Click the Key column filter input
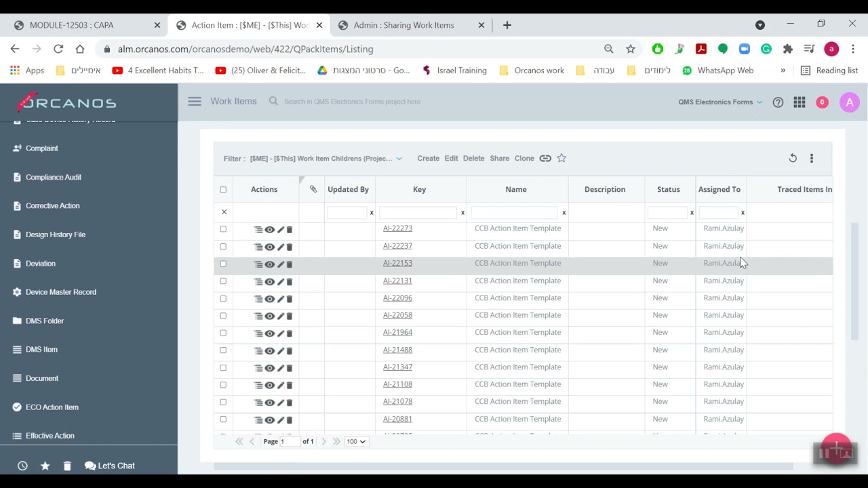 point(418,213)
